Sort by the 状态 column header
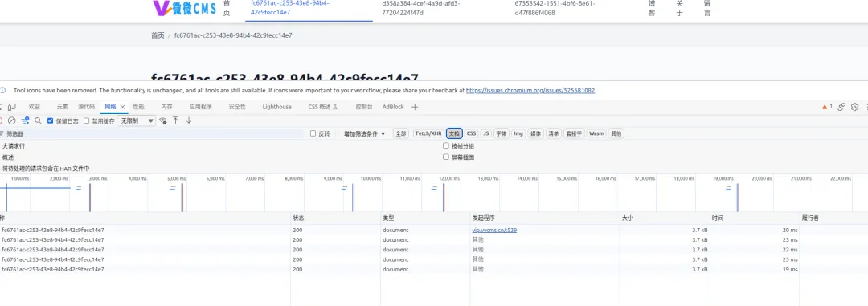Screen dimensions: 868x306 (x=335, y=218)
